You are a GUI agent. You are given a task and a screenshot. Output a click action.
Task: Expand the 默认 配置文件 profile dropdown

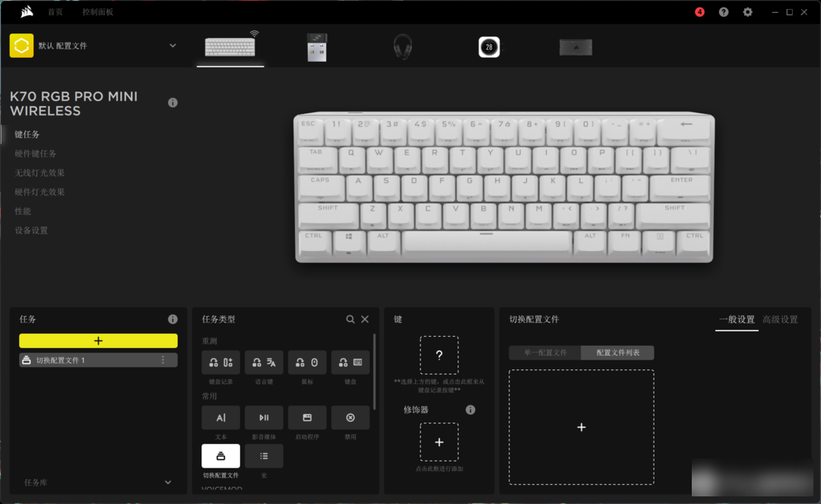coord(173,46)
